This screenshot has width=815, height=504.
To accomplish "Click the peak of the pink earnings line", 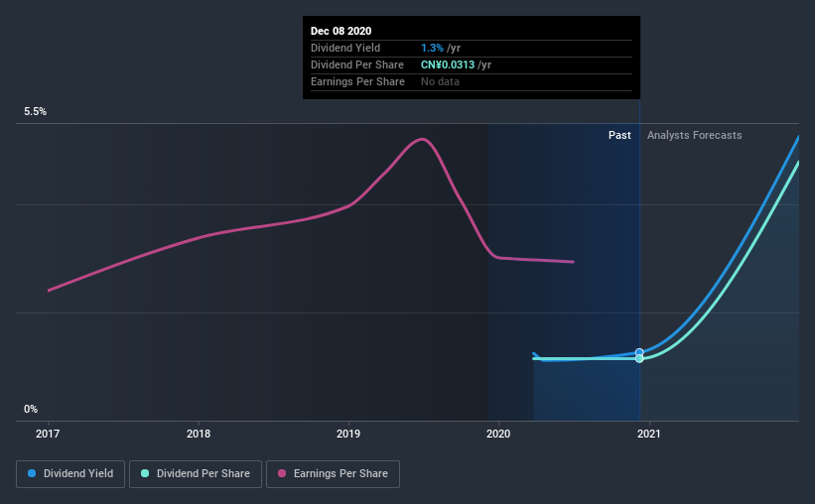I will pos(424,139).
